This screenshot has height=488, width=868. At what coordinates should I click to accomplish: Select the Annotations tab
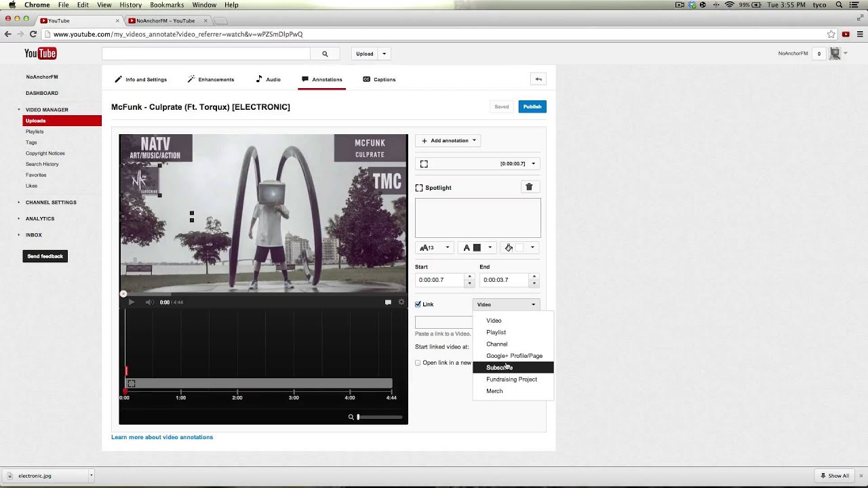point(322,79)
